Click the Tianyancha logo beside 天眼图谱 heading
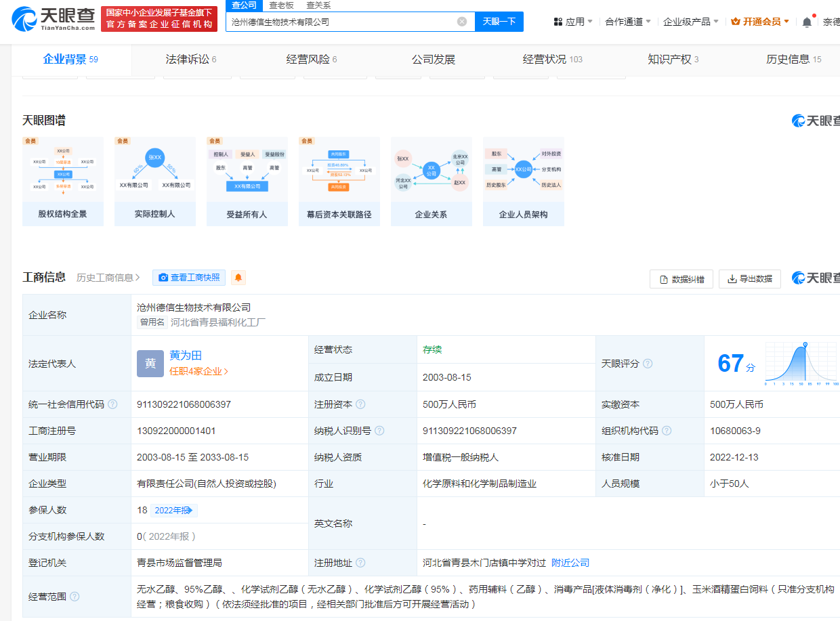The height and width of the screenshot is (621, 840). pos(816,121)
